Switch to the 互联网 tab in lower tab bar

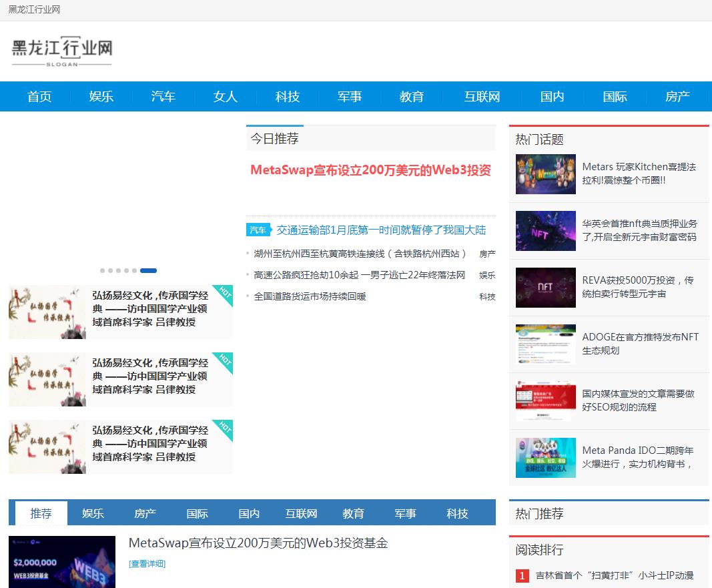point(301,513)
